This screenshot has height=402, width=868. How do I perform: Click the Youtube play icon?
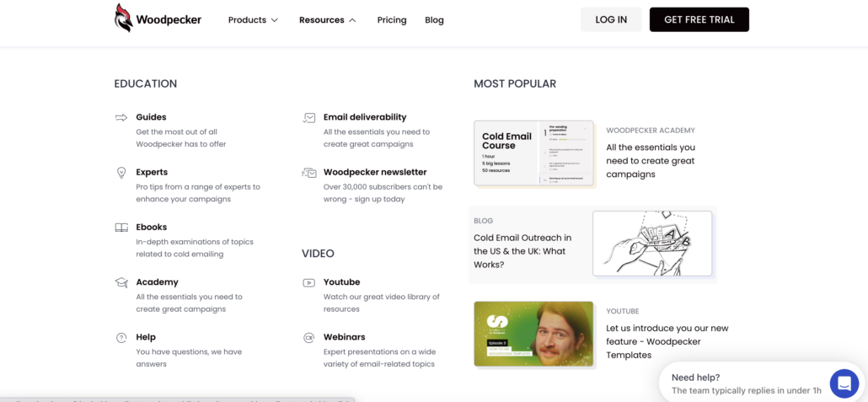[x=309, y=282]
